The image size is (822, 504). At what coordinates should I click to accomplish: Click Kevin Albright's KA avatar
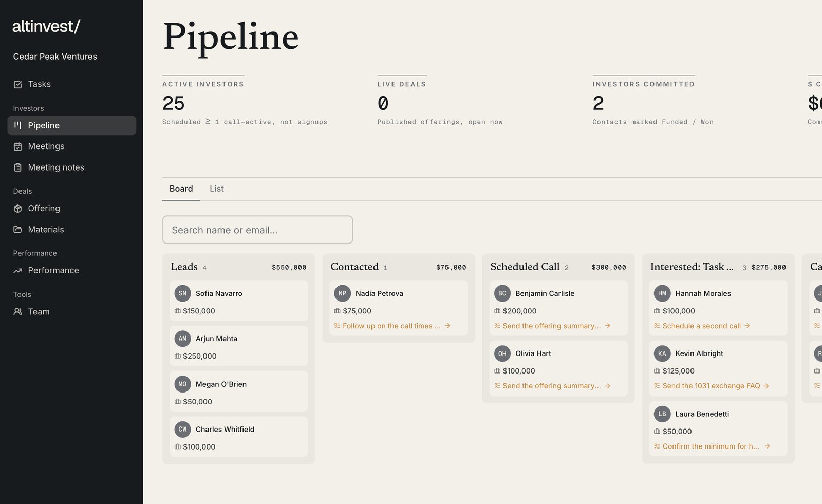point(662,353)
